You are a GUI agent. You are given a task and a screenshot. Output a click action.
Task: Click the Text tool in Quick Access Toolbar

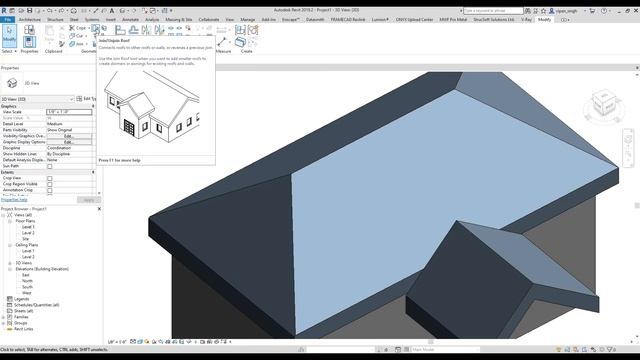(111, 11)
